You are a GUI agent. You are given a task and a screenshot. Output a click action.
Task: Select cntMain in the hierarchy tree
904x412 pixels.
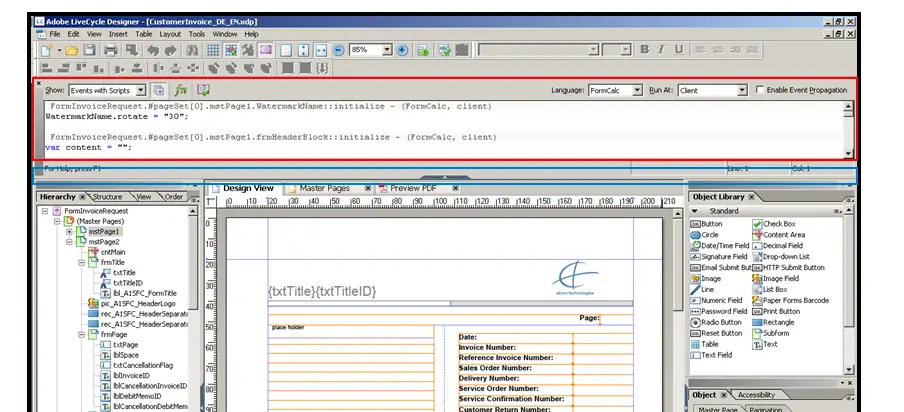[x=113, y=252]
